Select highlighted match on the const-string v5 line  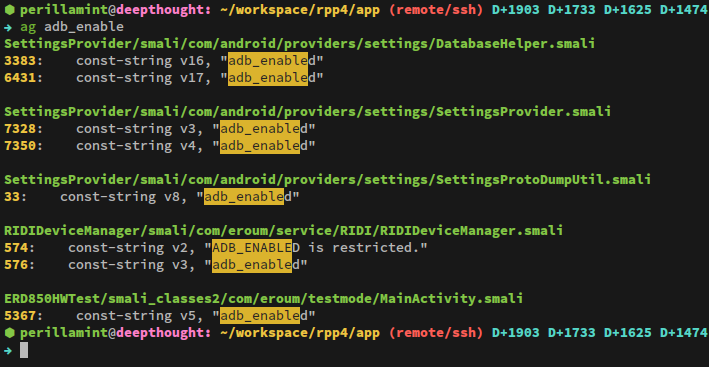point(260,315)
